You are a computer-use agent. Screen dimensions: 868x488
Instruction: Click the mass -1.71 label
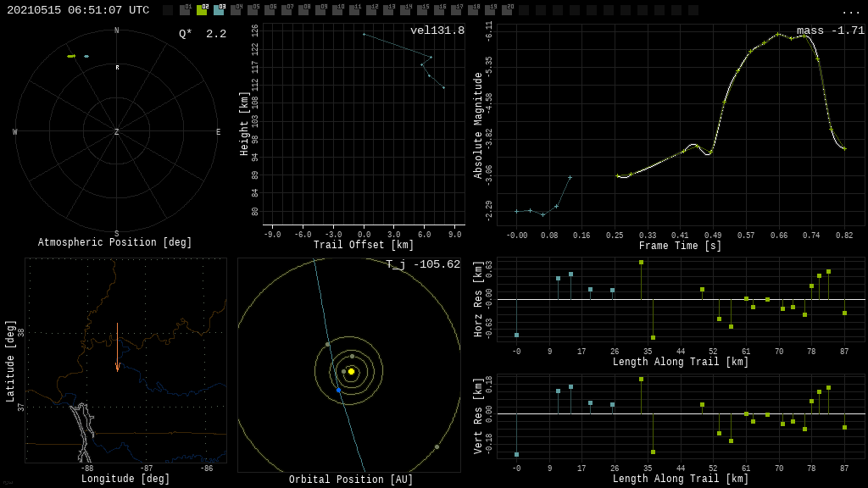tap(831, 30)
